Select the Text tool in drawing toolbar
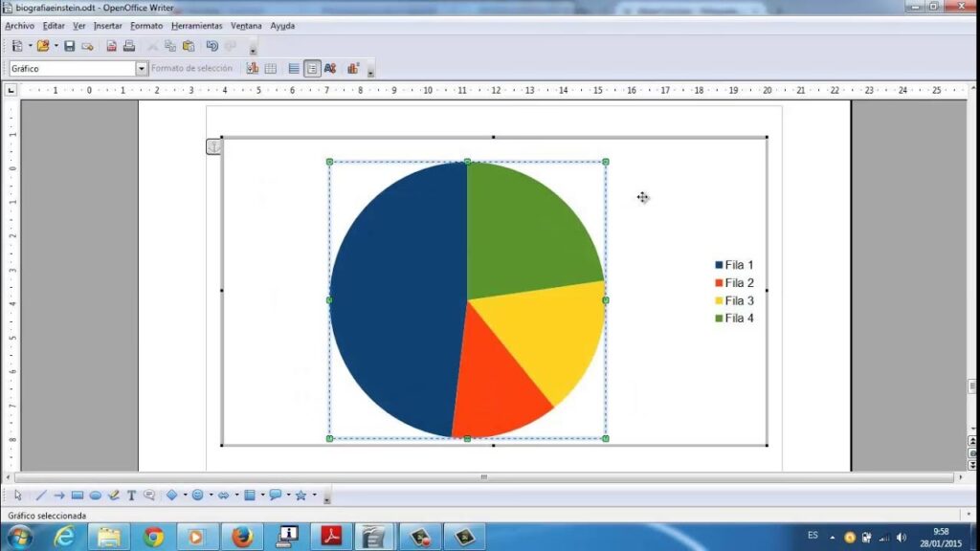The width and height of the screenshot is (980, 551). [131, 496]
